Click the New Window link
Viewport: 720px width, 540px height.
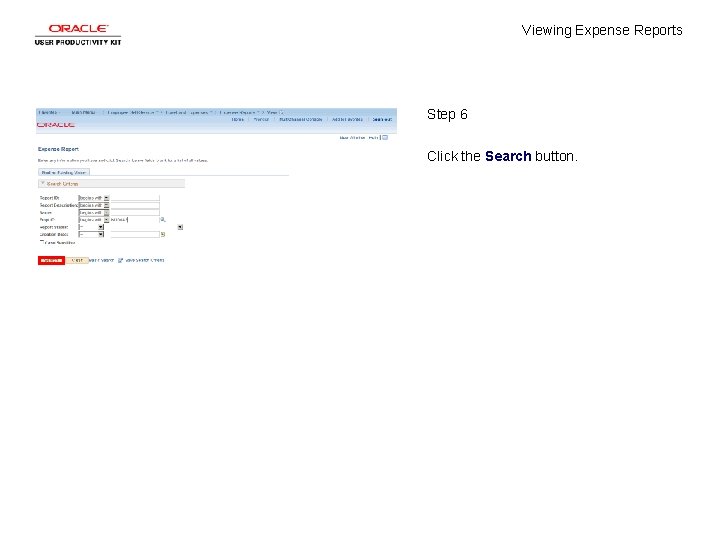pyautogui.click(x=352, y=137)
